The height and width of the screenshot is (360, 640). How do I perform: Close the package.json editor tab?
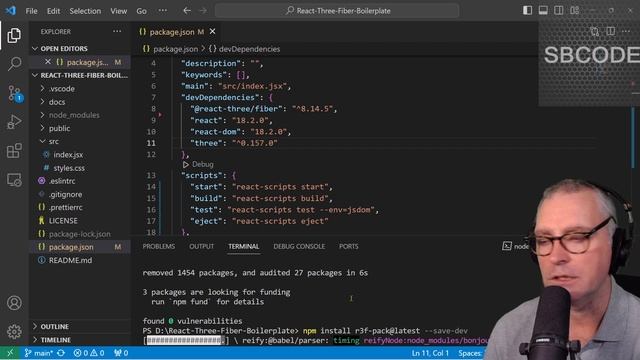pos(213,31)
